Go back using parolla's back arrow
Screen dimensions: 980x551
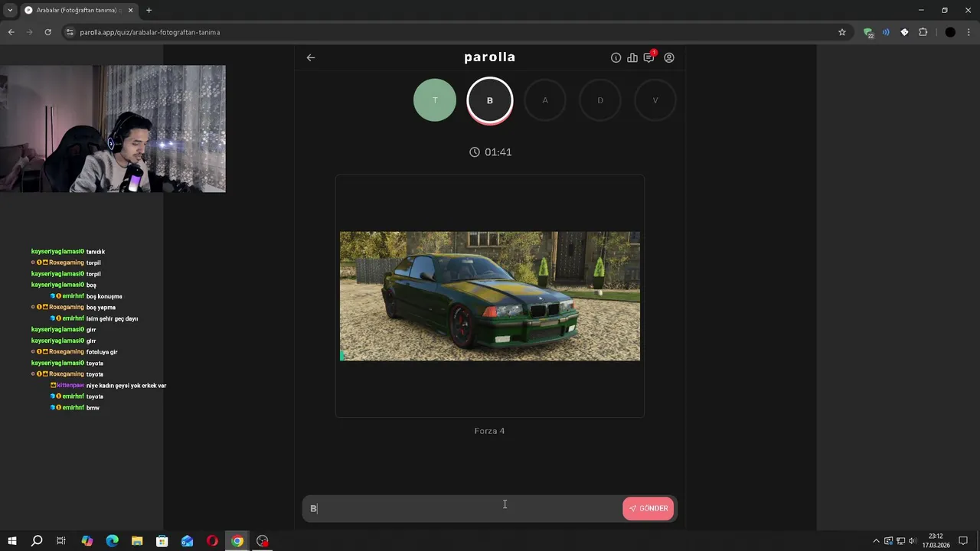[x=311, y=57]
